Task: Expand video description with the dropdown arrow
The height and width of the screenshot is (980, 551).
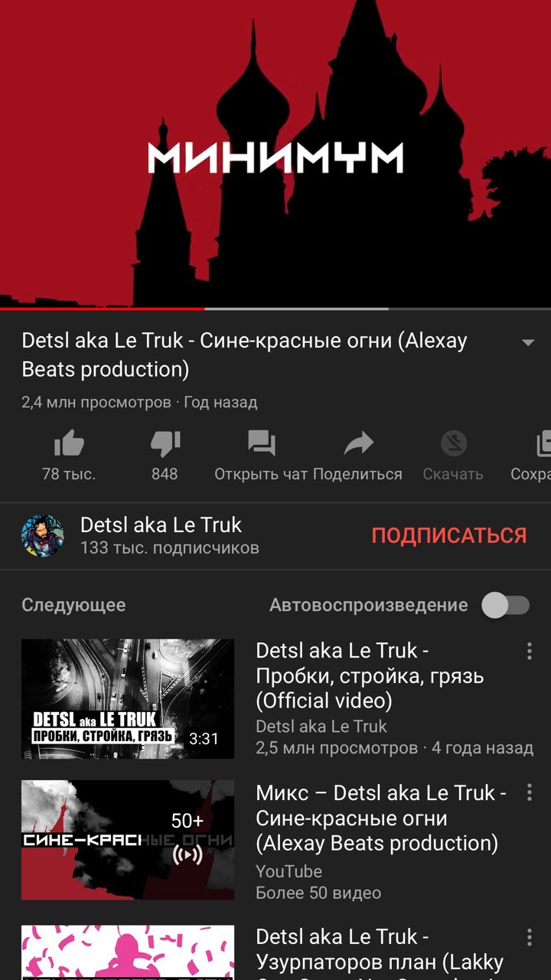Action: point(527,342)
